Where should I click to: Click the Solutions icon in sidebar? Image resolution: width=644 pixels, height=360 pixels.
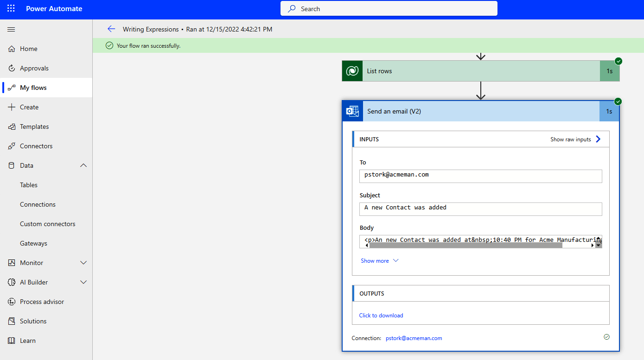tap(12, 321)
